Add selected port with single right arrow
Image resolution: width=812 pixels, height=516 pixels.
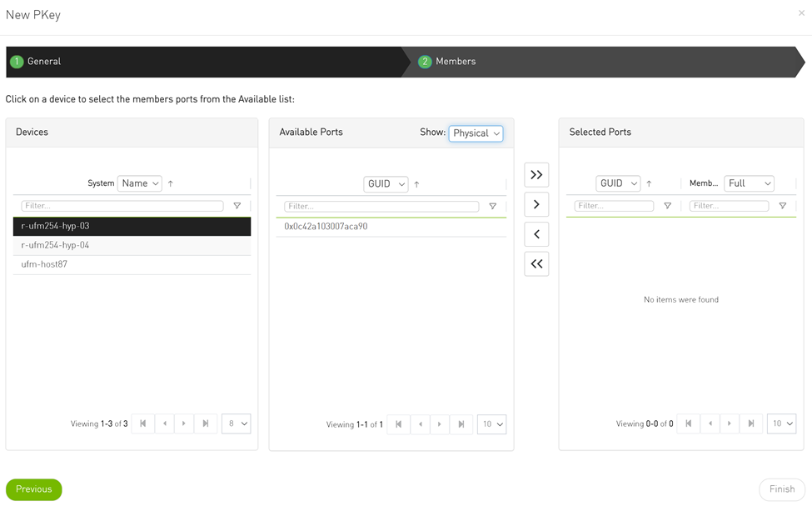(x=536, y=204)
